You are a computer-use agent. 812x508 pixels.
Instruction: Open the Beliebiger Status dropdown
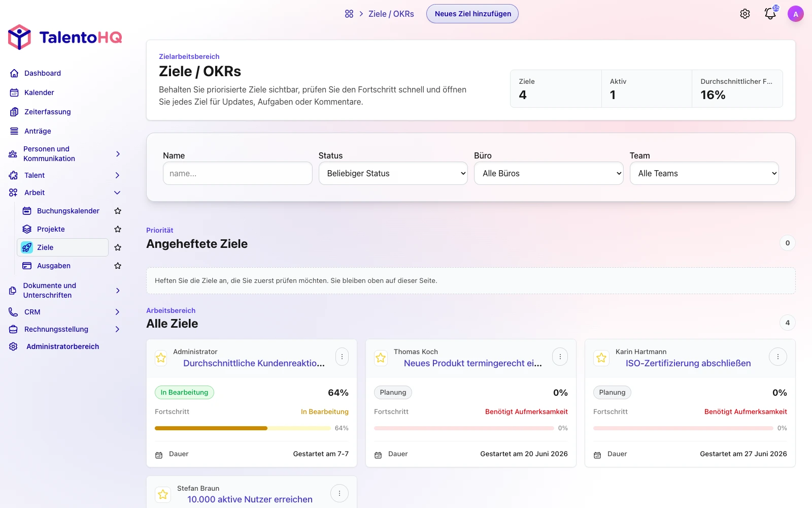coord(393,173)
